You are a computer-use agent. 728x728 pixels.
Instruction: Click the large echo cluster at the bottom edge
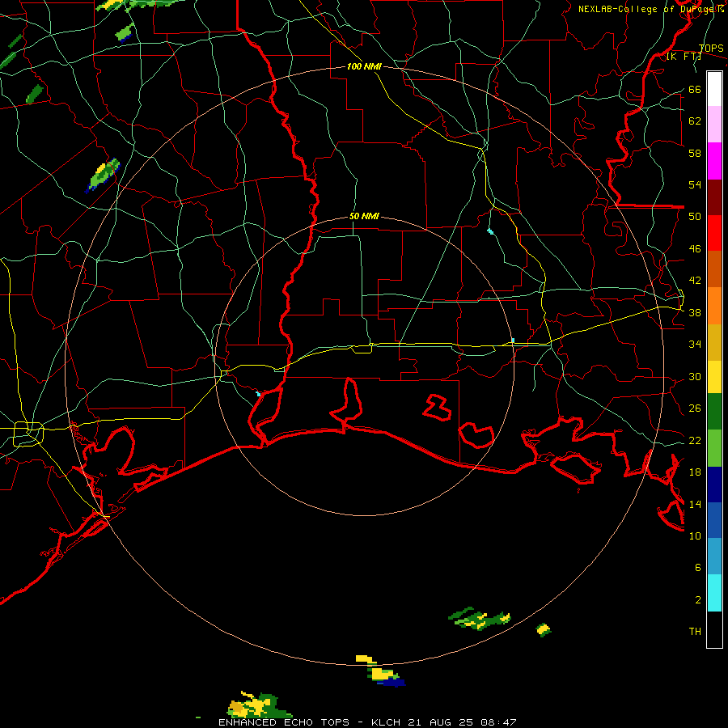[x=258, y=705]
